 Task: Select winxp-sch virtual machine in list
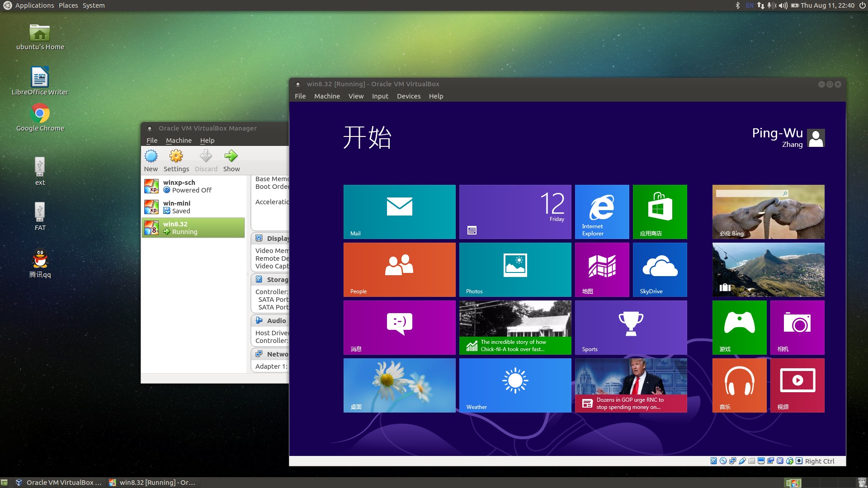(193, 186)
